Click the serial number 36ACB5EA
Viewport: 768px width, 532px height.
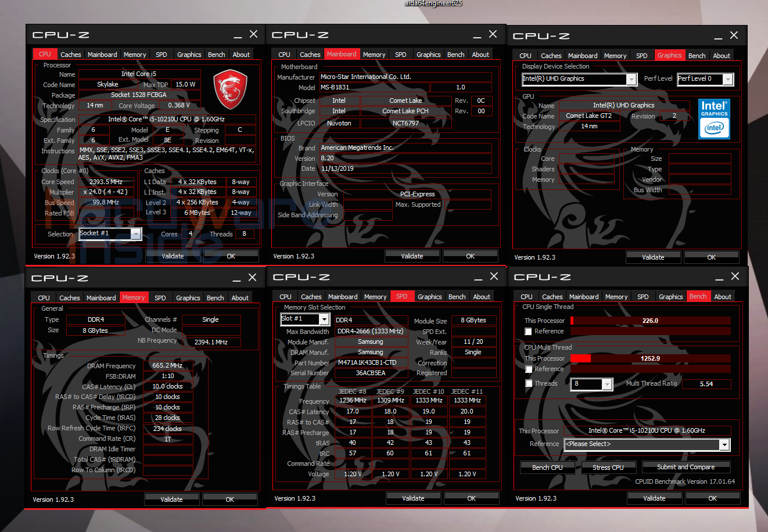click(x=370, y=373)
